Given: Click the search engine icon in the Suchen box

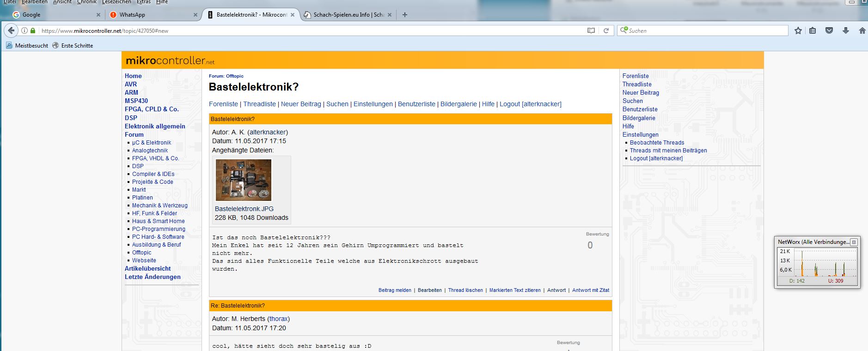Looking at the screenshot, I should click(x=623, y=30).
